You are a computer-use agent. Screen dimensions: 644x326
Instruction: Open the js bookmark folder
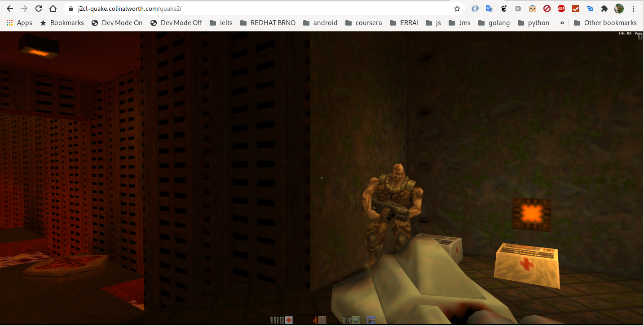(433, 23)
